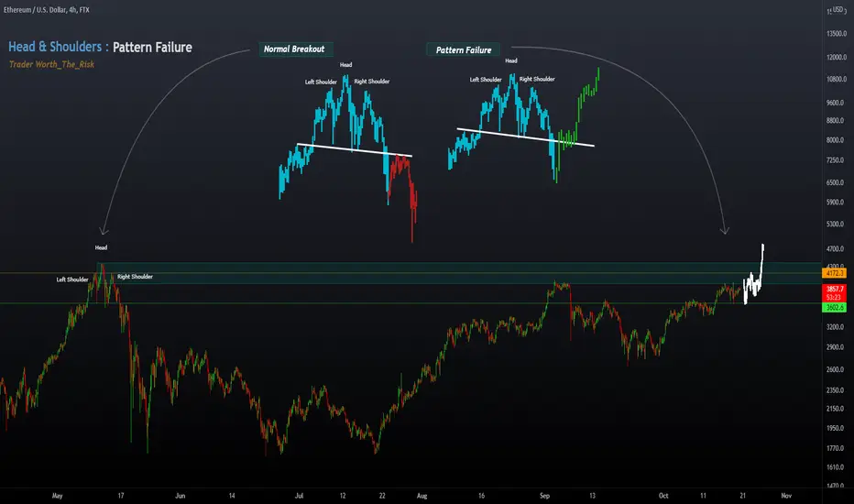Click the '11' date on time axis
The image size is (854, 504).
click(703, 496)
